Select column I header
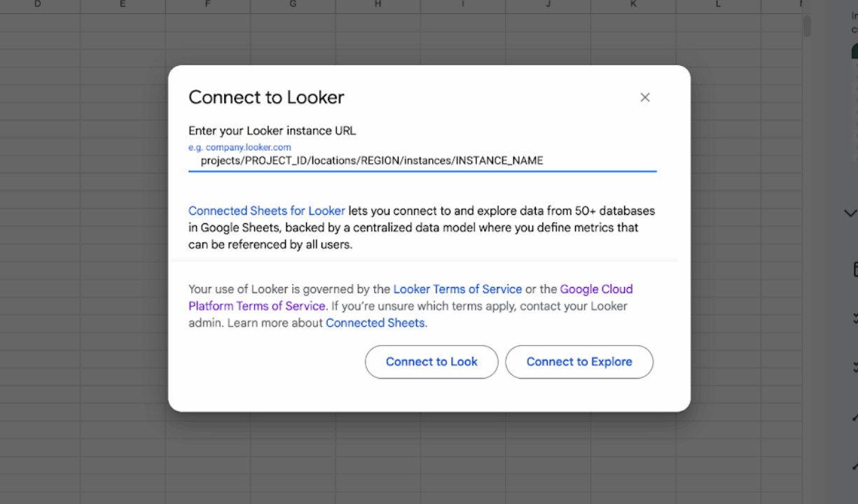Screen dimensions: 858x504 tap(463, 5)
